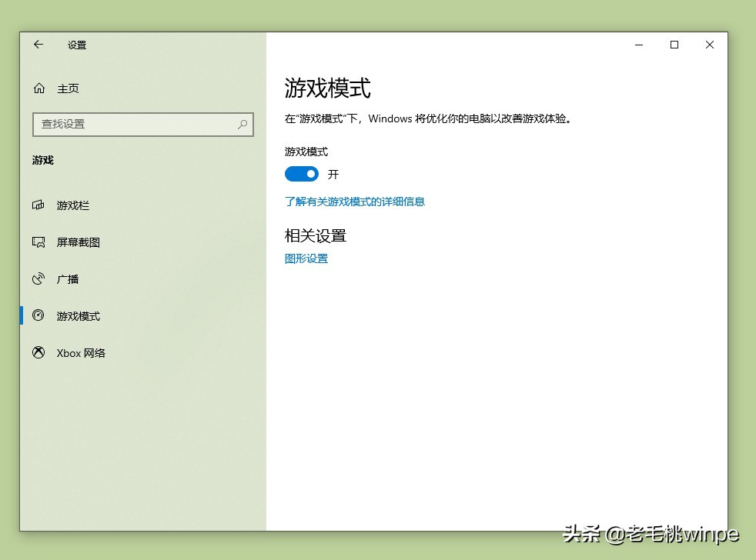Open 图形设置 under 相关设置
756x560 pixels.
coord(306,259)
